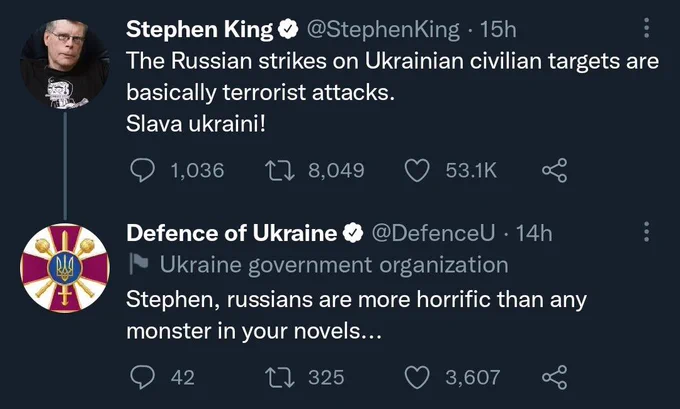Share Stephen King's tweet

[x=554, y=170]
